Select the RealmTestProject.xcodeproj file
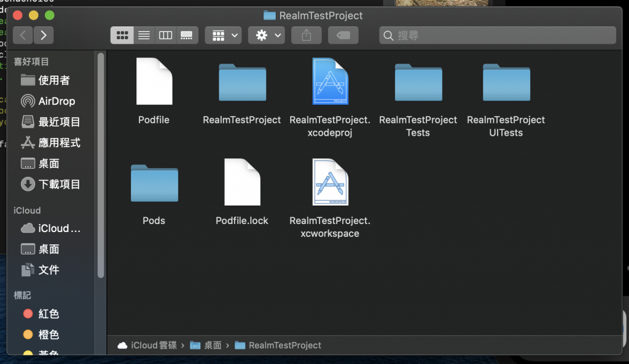The image size is (629, 364). 330,82
